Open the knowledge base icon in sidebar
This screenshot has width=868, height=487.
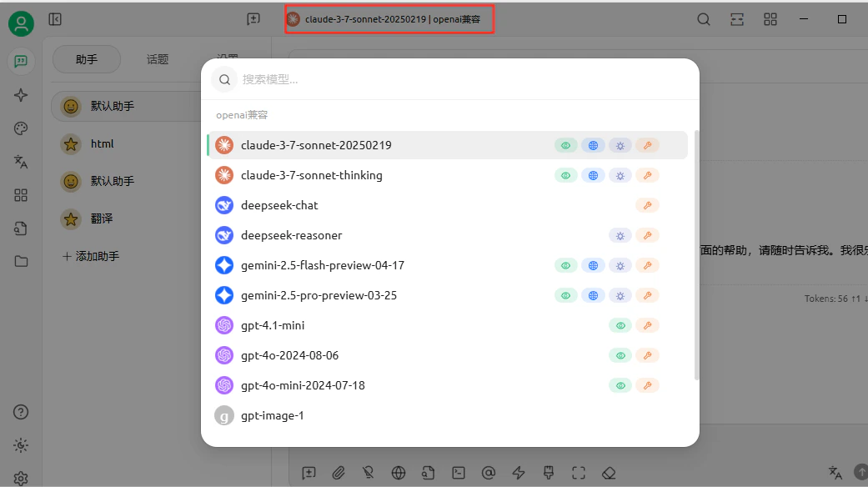coord(21,228)
